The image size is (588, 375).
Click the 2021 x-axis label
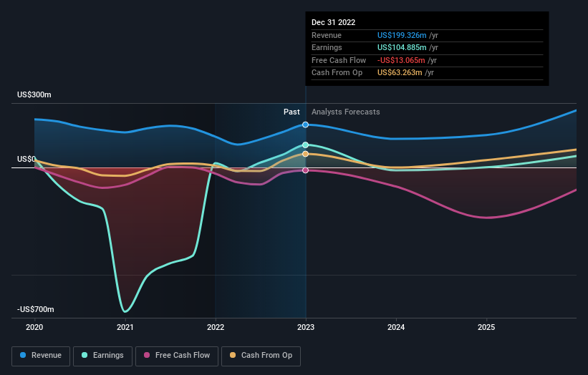pyautogui.click(x=125, y=328)
